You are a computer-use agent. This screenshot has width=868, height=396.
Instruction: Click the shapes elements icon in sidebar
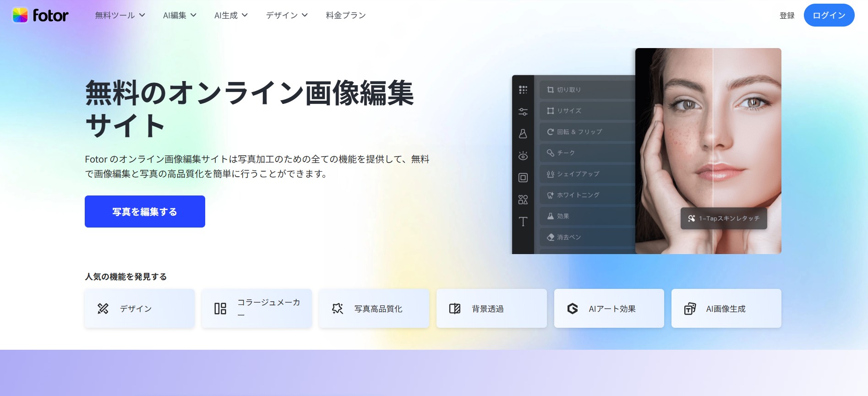523,200
